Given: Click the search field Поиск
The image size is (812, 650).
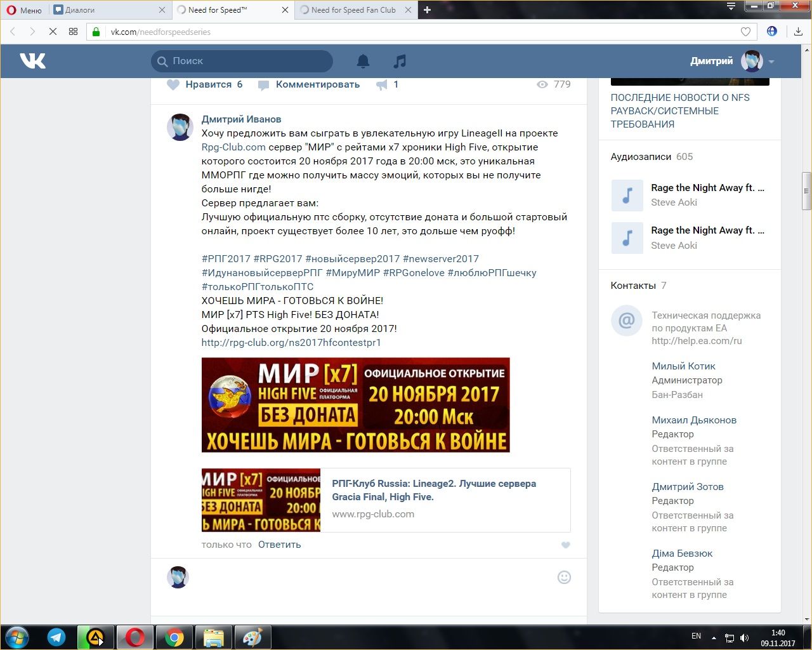Looking at the screenshot, I should pyautogui.click(x=242, y=61).
